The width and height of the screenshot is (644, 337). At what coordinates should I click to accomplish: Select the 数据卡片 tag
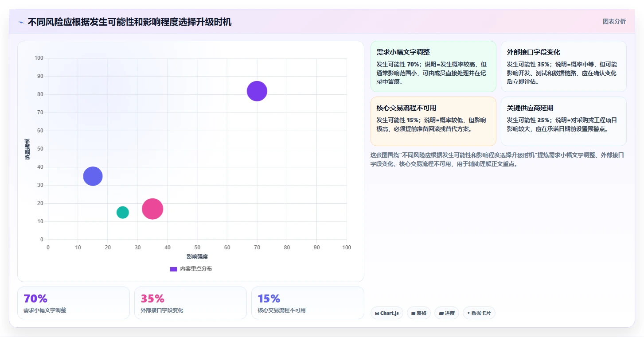479,313
